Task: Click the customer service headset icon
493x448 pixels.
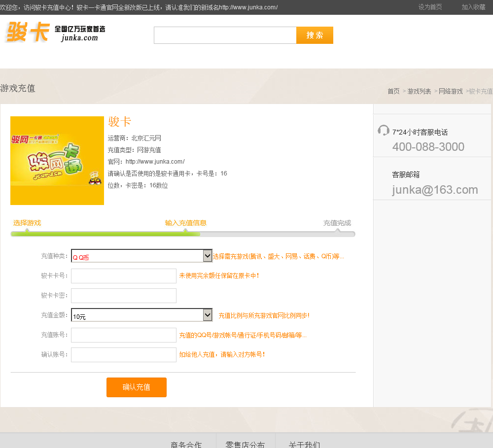Action: (383, 130)
